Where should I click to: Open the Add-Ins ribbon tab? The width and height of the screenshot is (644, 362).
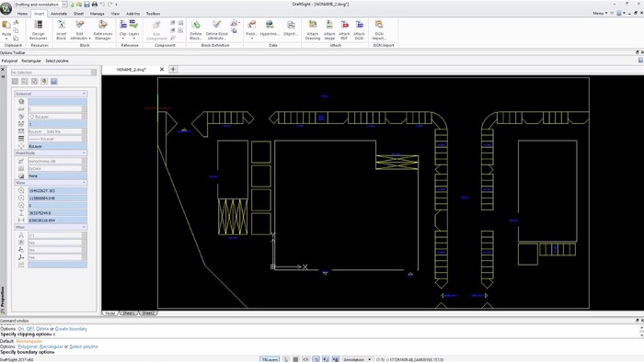[132, 14]
